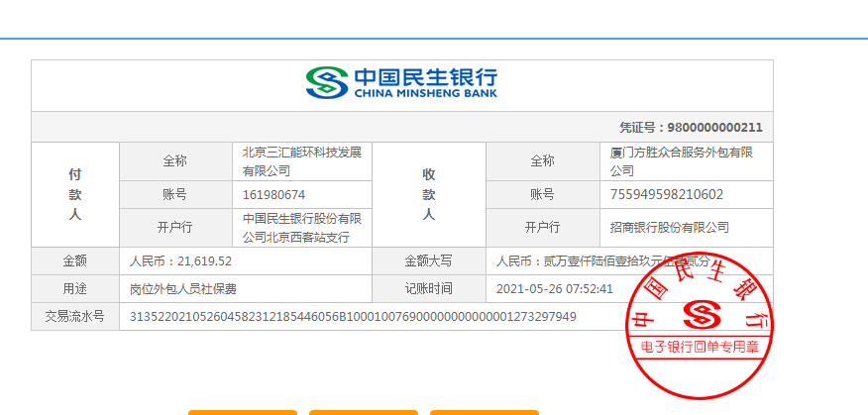Click the 用途 label cell
Image resolution: width=868 pixels, height=415 pixels.
pyautogui.click(x=74, y=289)
